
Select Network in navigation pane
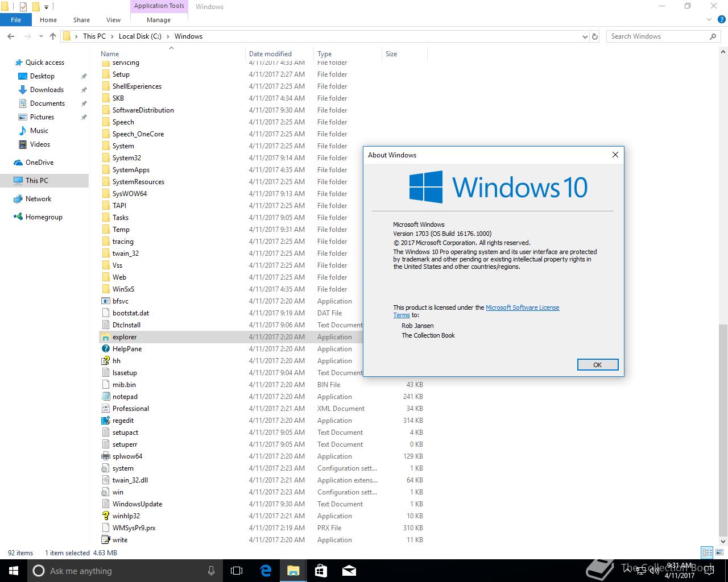click(38, 199)
